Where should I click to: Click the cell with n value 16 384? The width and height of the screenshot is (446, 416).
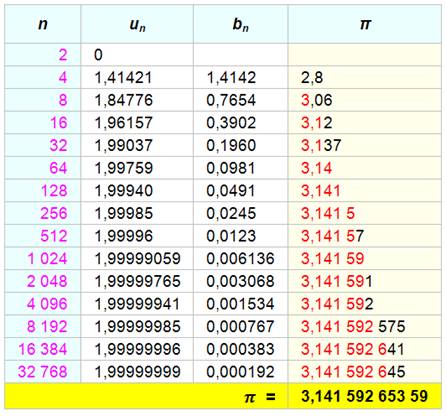pyautogui.click(x=43, y=349)
